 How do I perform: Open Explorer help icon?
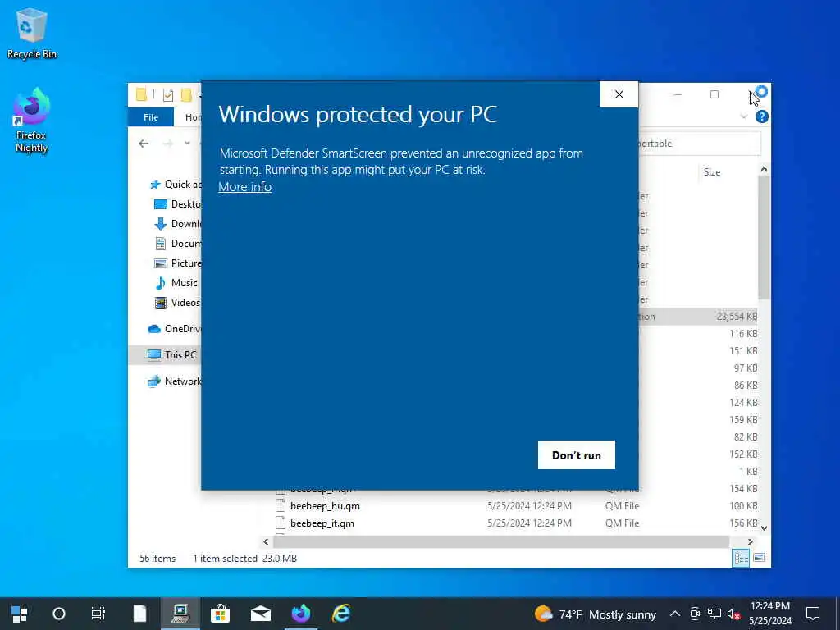(761, 116)
